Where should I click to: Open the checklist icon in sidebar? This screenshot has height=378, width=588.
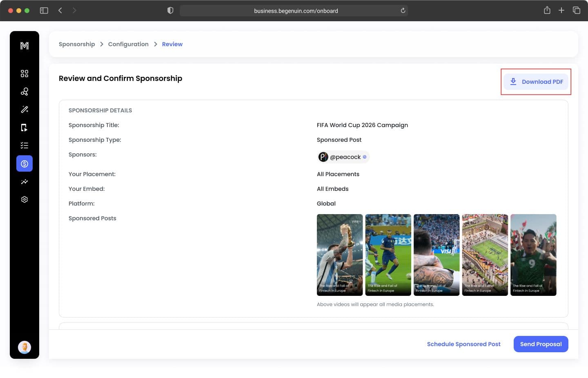(24, 145)
